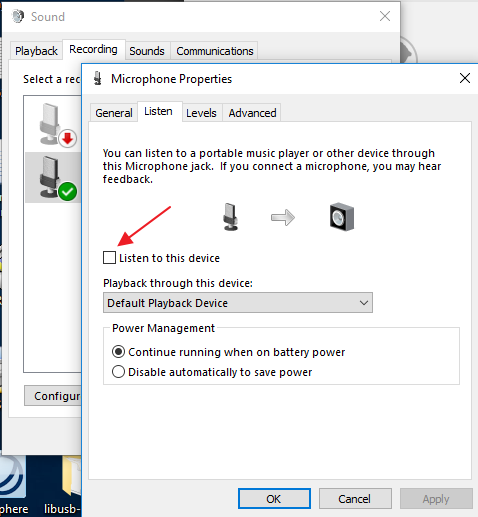Click the gray arrow between microphone and speaker

[283, 218]
